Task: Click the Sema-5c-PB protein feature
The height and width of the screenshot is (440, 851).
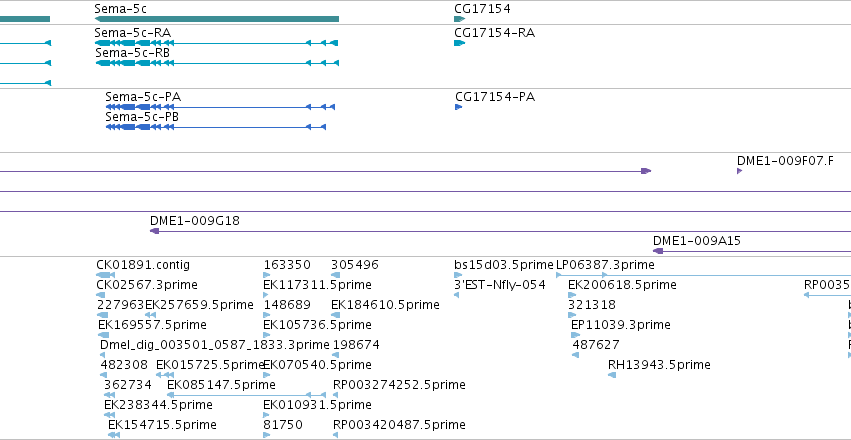Action: (x=216, y=127)
